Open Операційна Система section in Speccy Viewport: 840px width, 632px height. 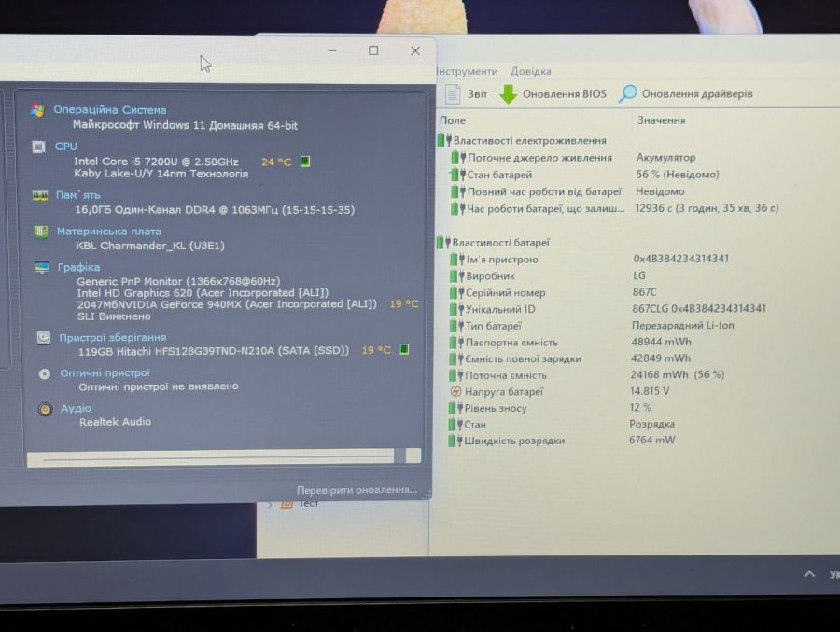tap(110, 110)
